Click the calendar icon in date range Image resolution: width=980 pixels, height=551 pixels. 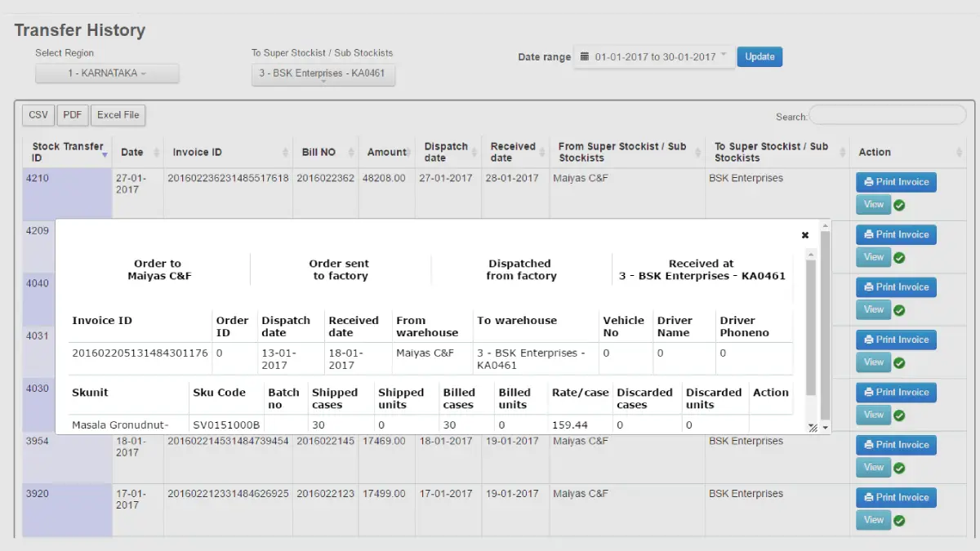(x=585, y=57)
